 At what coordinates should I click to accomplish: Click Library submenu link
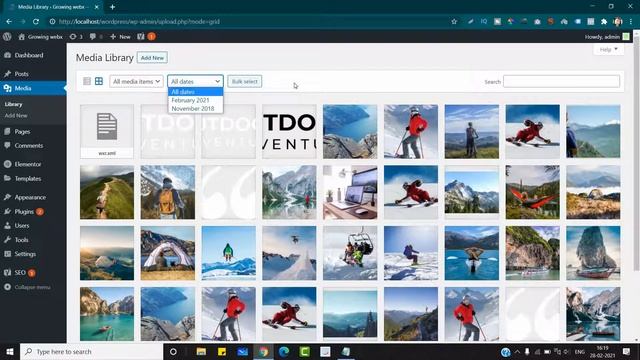pyautogui.click(x=13, y=104)
